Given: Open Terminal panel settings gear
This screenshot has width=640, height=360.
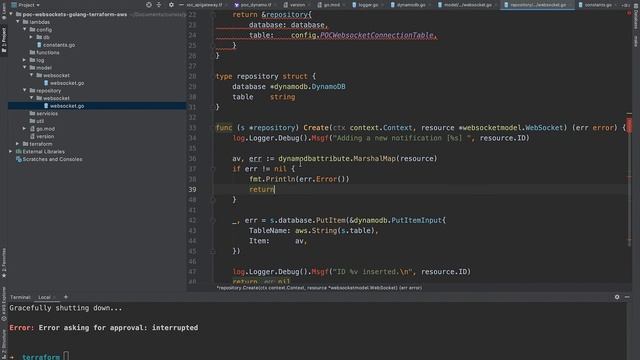Looking at the screenshot, I should coord(617,297).
